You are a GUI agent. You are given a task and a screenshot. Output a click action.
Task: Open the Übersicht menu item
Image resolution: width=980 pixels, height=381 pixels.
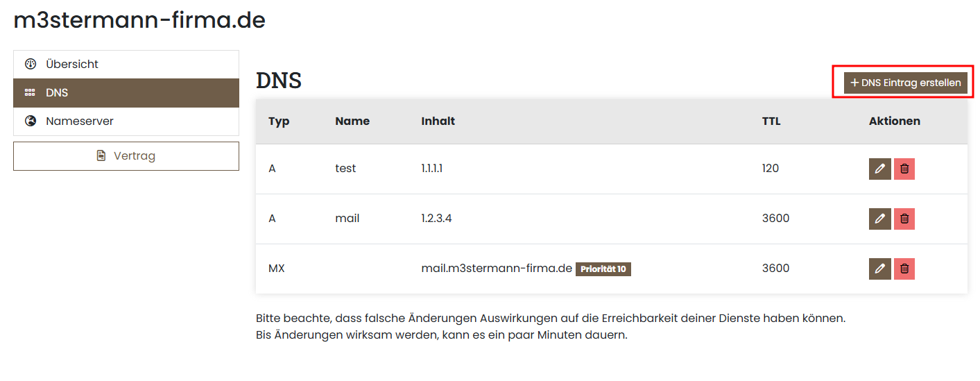tap(126, 64)
